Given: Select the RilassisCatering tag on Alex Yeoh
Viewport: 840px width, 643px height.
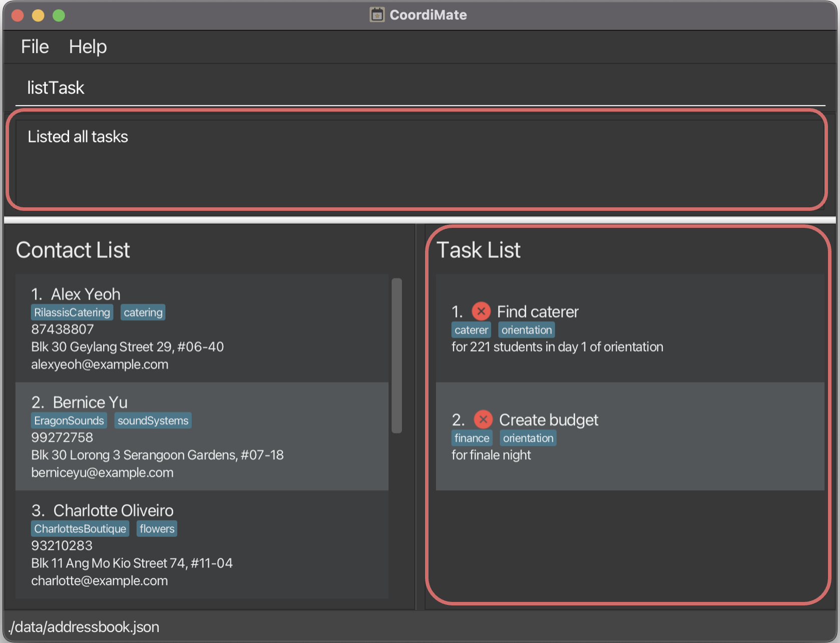Looking at the screenshot, I should tap(72, 312).
